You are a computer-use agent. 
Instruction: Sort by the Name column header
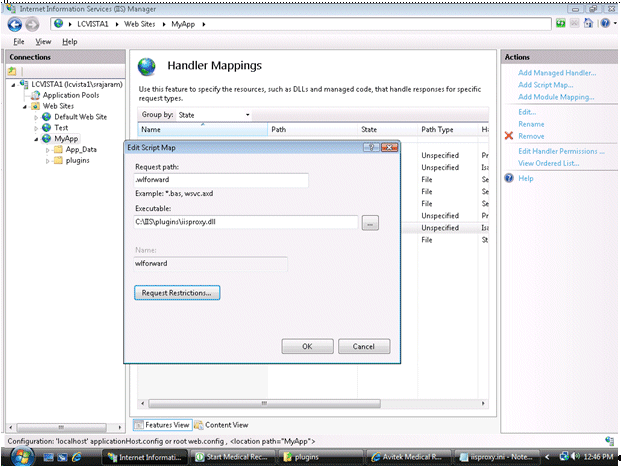coord(202,129)
